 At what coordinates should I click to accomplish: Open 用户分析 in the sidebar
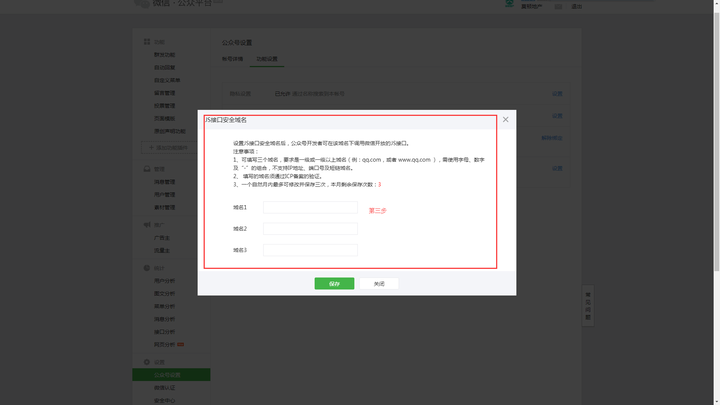[x=164, y=281]
